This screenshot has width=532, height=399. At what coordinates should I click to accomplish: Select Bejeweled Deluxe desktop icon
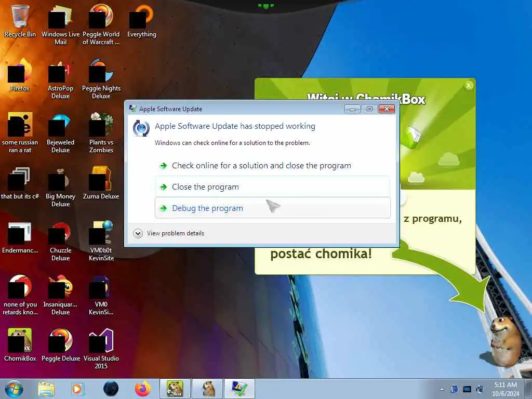click(x=60, y=133)
